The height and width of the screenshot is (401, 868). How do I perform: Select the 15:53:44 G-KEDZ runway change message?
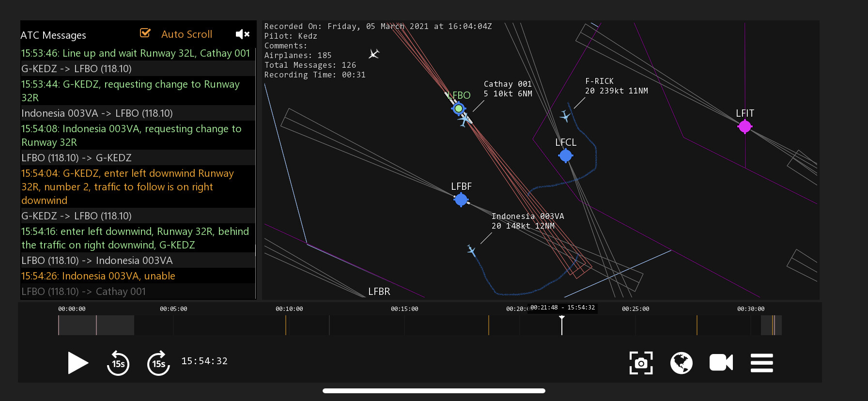coord(138,91)
